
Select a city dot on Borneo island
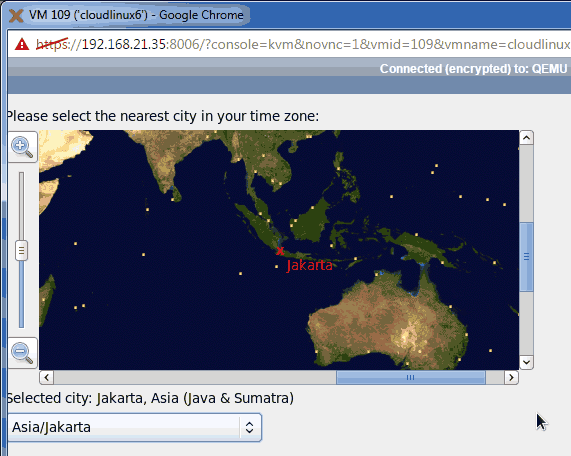[312, 208]
